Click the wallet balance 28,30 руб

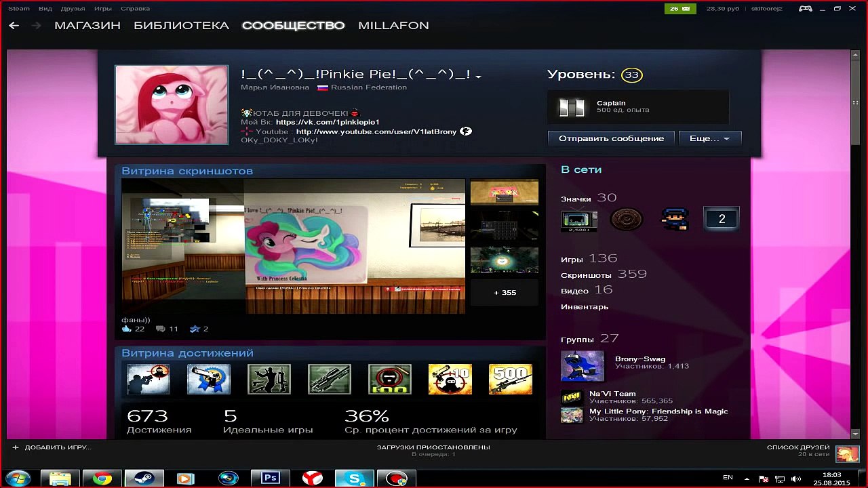[722, 9]
